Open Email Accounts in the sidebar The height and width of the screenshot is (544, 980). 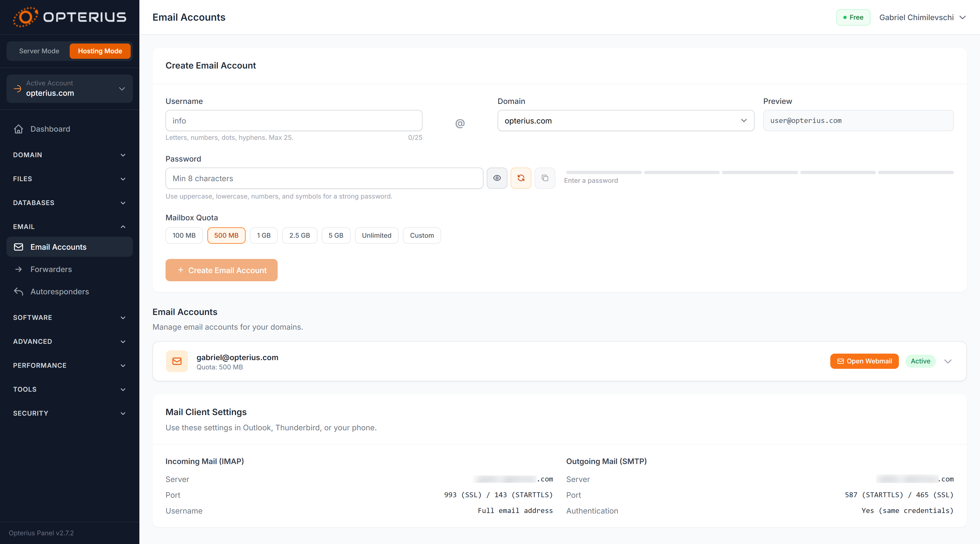pos(70,247)
